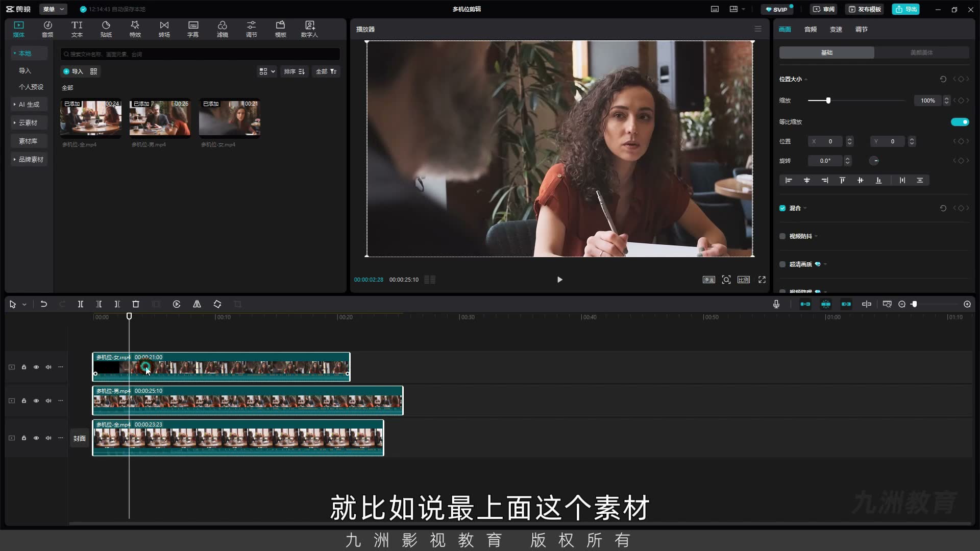Hide the 多机位-女.mp4 track with eye icon
Viewport: 980px width, 551px height.
[36, 367]
